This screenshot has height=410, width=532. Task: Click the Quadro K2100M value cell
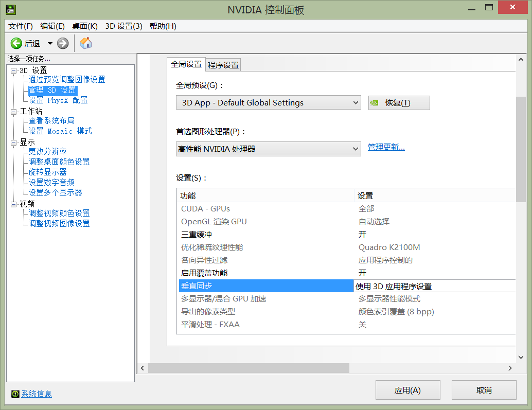coord(389,247)
